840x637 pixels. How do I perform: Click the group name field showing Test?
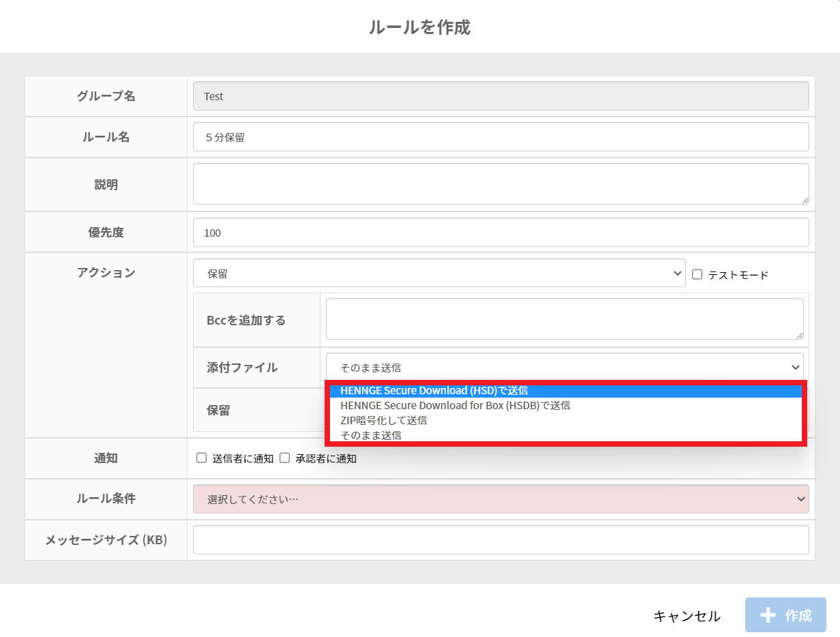[501, 96]
